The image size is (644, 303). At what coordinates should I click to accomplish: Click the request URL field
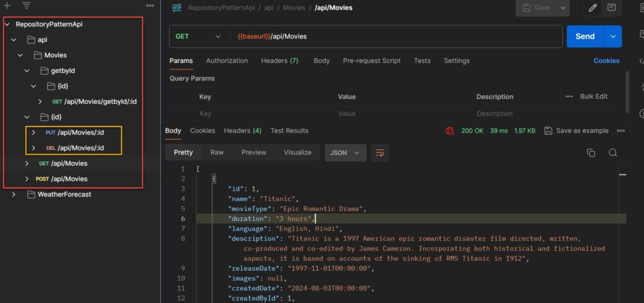point(396,37)
